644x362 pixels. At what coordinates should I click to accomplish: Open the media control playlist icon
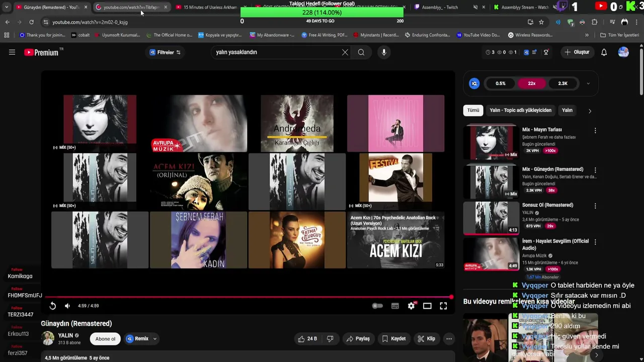click(x=612, y=22)
